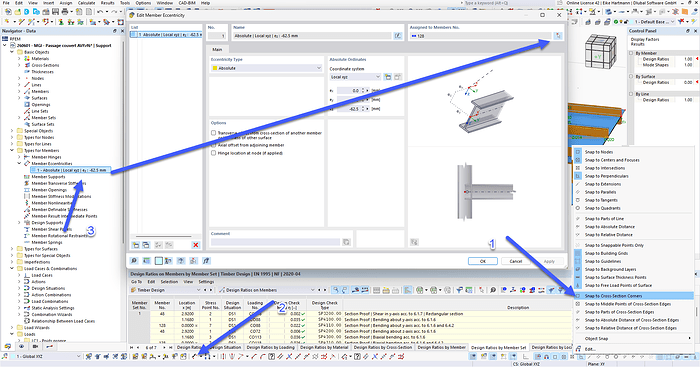The height and width of the screenshot is (367, 700).
Task: Select Snap to Cross-Section Corners menu entry
Action: 633,296
